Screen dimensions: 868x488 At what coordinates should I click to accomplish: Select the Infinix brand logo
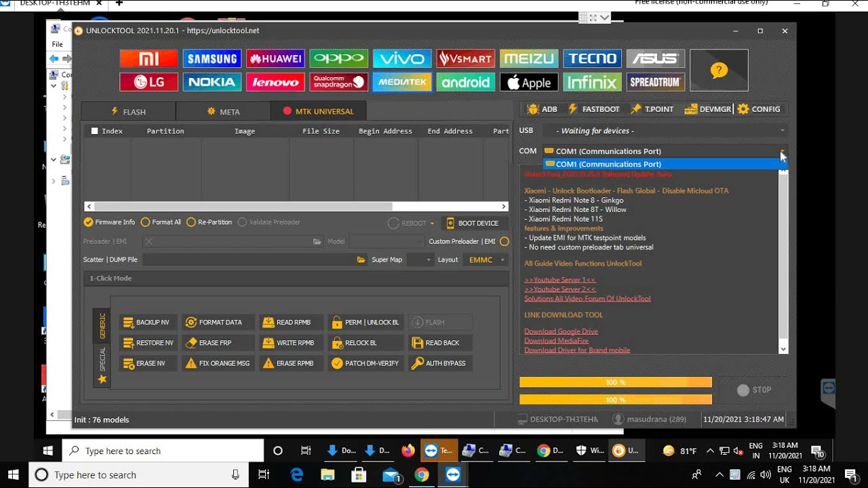(592, 82)
